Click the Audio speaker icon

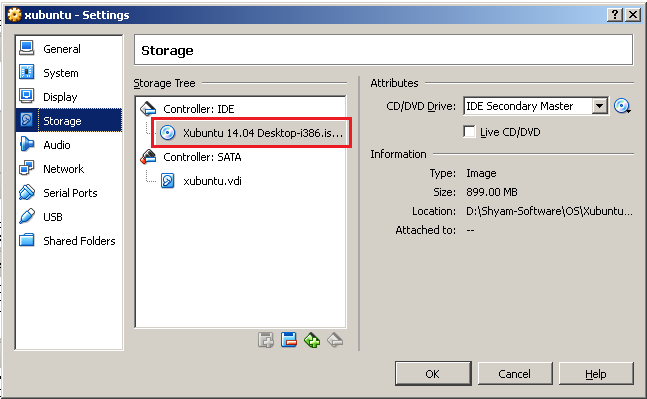(x=27, y=144)
